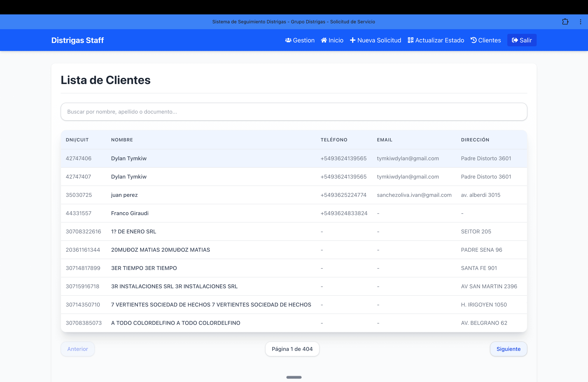Click phone +5493624139565 in row 42747406
Image resolution: width=588 pixels, height=382 pixels.
point(343,158)
